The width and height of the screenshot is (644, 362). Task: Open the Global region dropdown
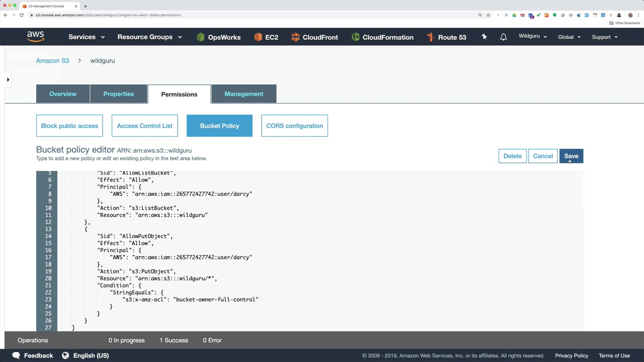click(570, 37)
